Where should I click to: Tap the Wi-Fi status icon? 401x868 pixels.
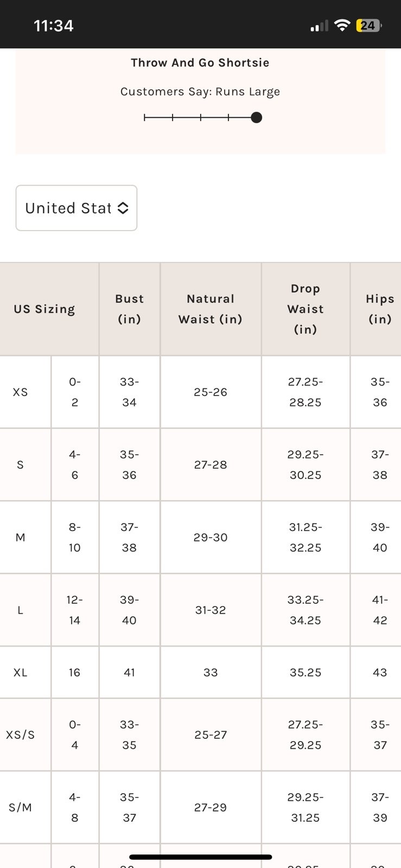click(342, 25)
